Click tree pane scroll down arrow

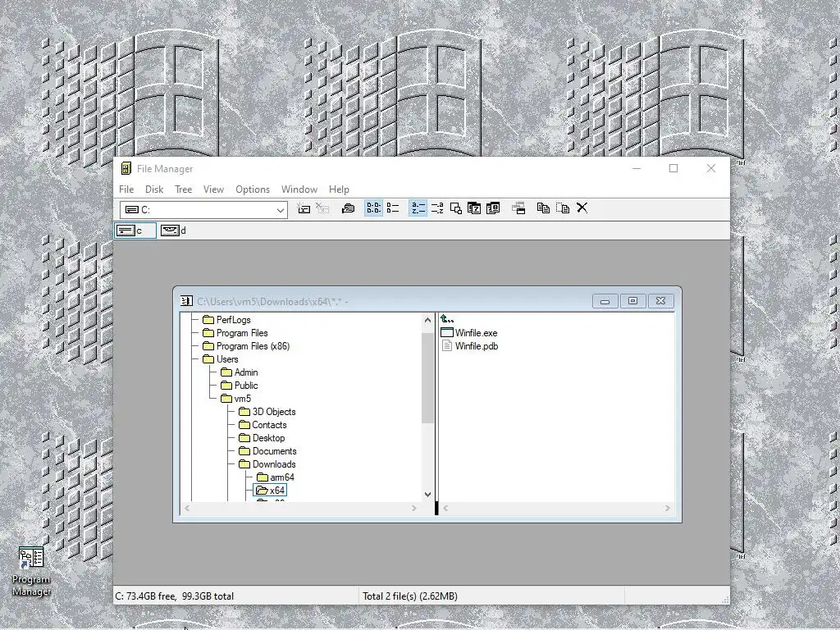point(427,495)
